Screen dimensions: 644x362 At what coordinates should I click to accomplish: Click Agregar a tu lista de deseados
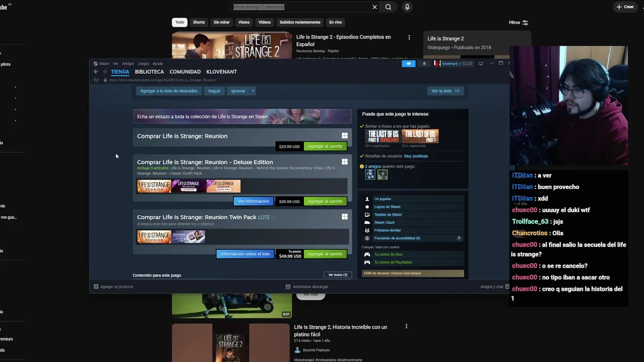pos(169,91)
